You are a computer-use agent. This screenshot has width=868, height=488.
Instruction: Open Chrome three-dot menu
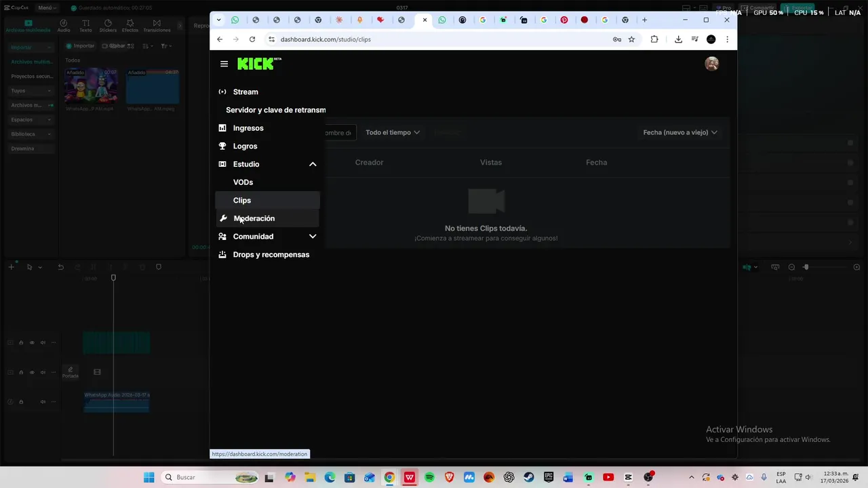[x=727, y=39]
